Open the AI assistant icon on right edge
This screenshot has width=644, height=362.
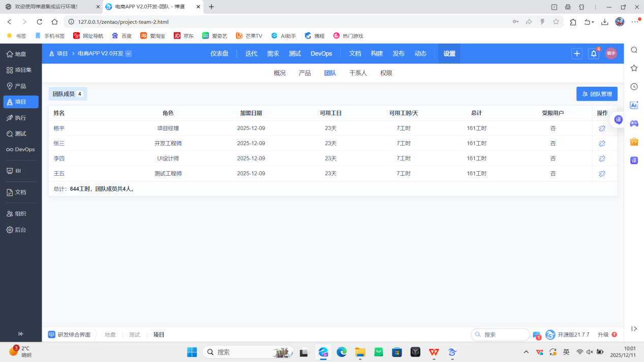(x=633, y=105)
